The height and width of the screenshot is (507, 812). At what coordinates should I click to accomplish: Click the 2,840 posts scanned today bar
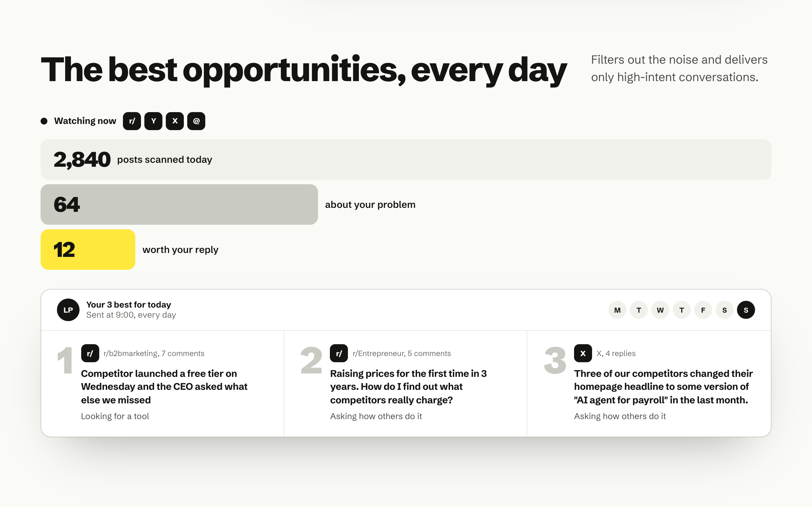pyautogui.click(x=406, y=159)
